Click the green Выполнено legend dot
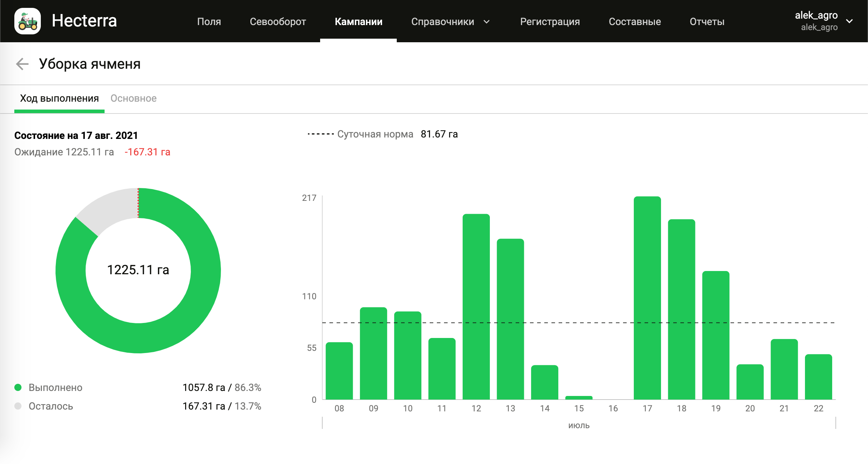The width and height of the screenshot is (868, 464). [x=18, y=387]
